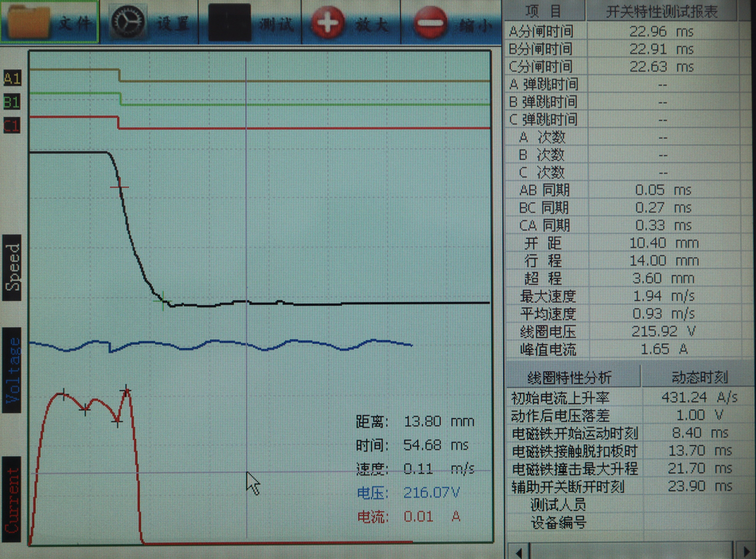
Task: Select the A1 channel label
Action: coord(12,78)
